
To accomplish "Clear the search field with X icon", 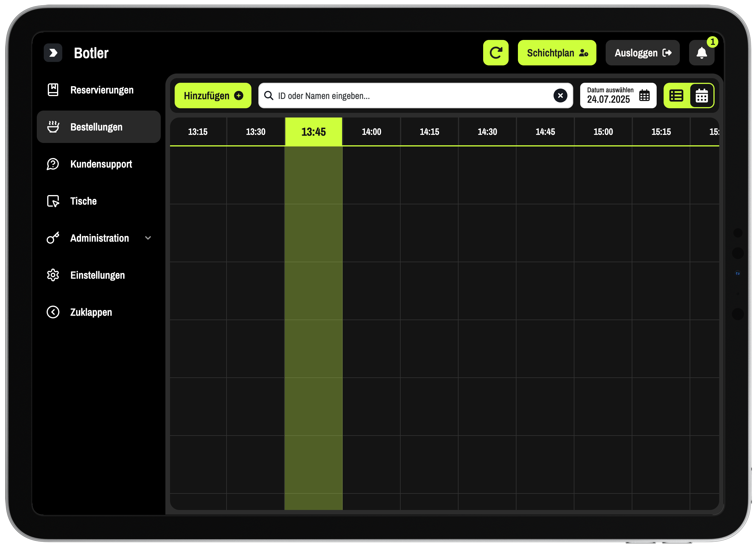I will [x=560, y=96].
